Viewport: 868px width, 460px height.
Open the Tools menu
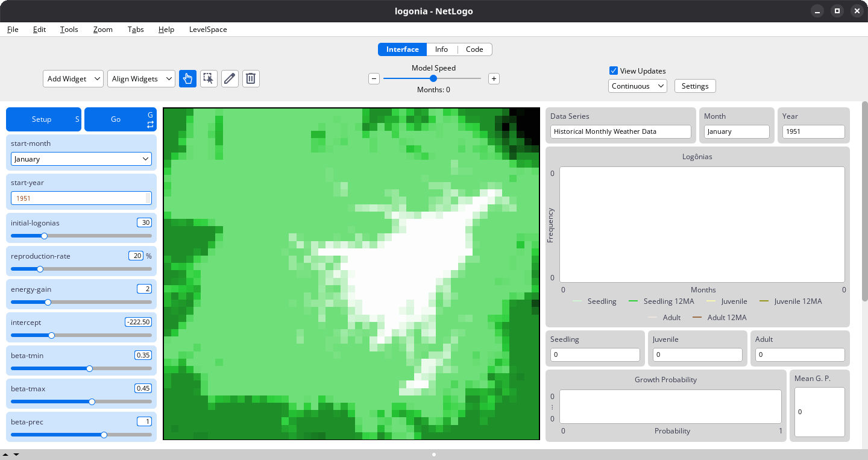click(69, 29)
